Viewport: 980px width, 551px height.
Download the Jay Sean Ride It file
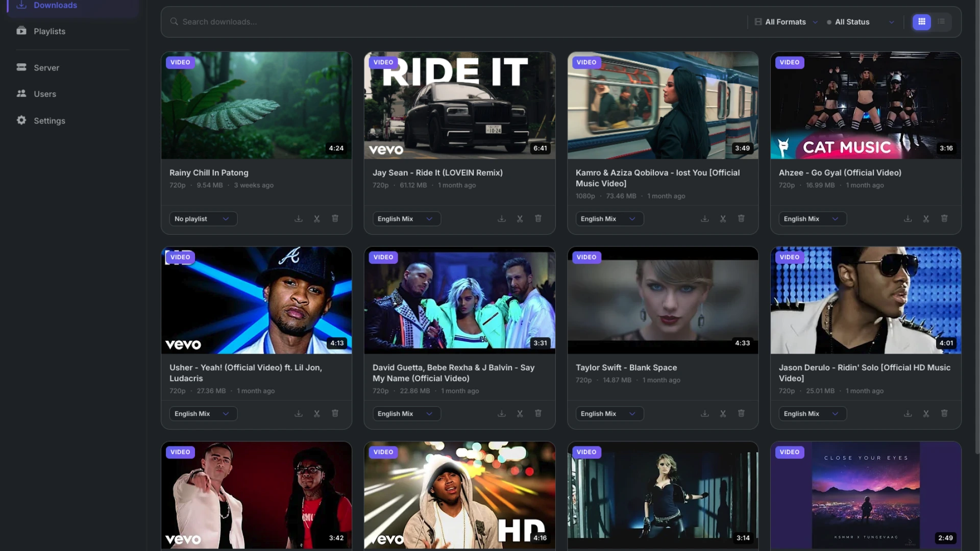(x=502, y=219)
